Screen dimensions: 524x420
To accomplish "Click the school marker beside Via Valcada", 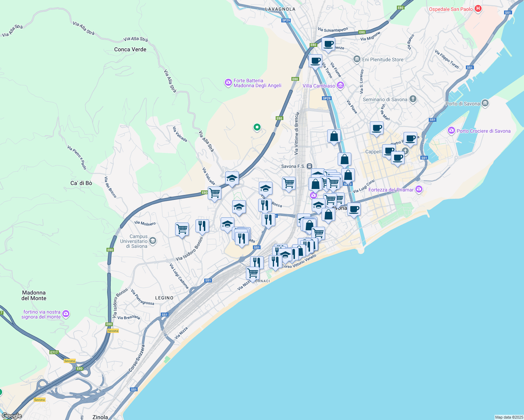I will coord(232,178).
